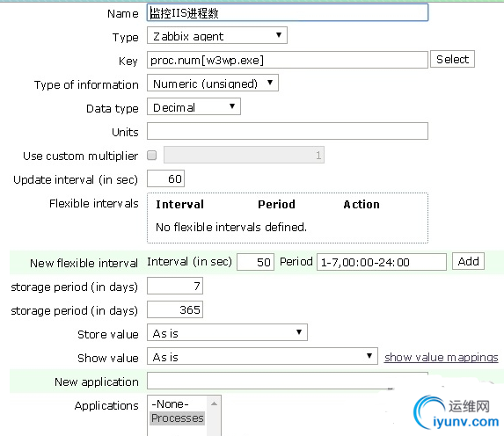The width and height of the screenshot is (504, 436).
Task: Click the Select button beside Key
Action: point(452,59)
